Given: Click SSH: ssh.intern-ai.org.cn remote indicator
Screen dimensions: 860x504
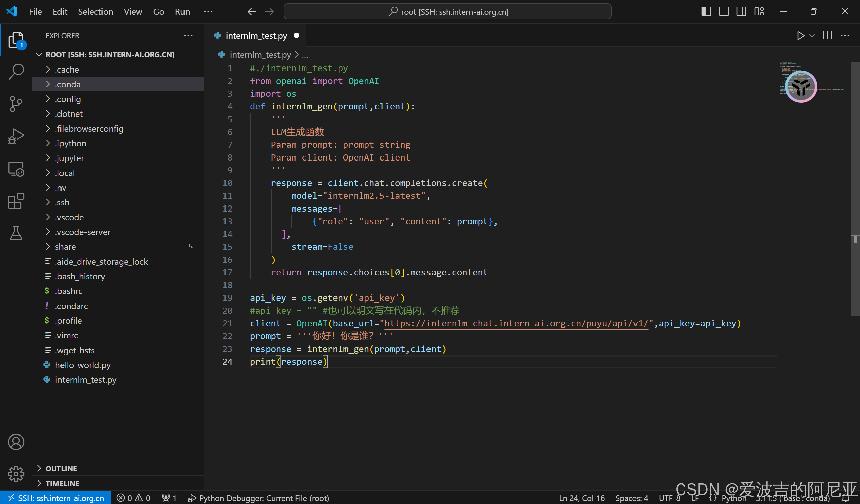Looking at the screenshot, I should 56,498.
